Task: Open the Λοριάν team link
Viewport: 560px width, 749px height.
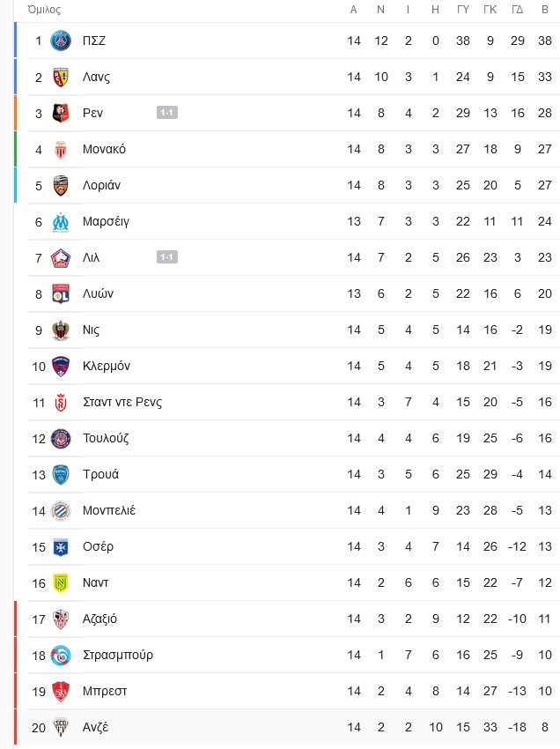Action: 101,185
